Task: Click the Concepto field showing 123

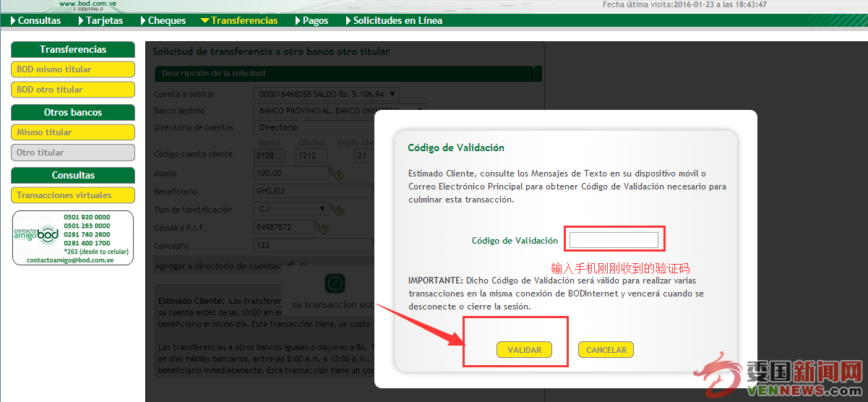Action: 313,245
